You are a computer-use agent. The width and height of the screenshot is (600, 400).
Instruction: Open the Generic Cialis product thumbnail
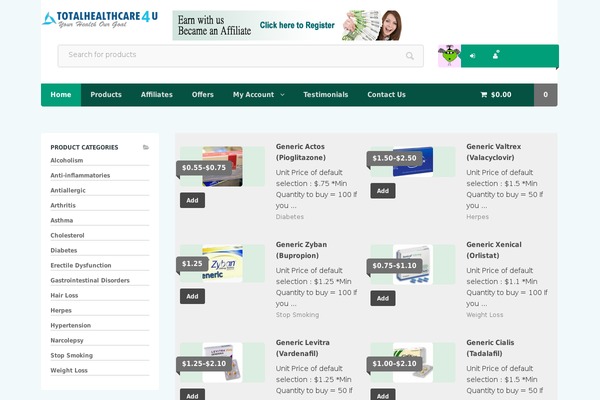click(413, 362)
